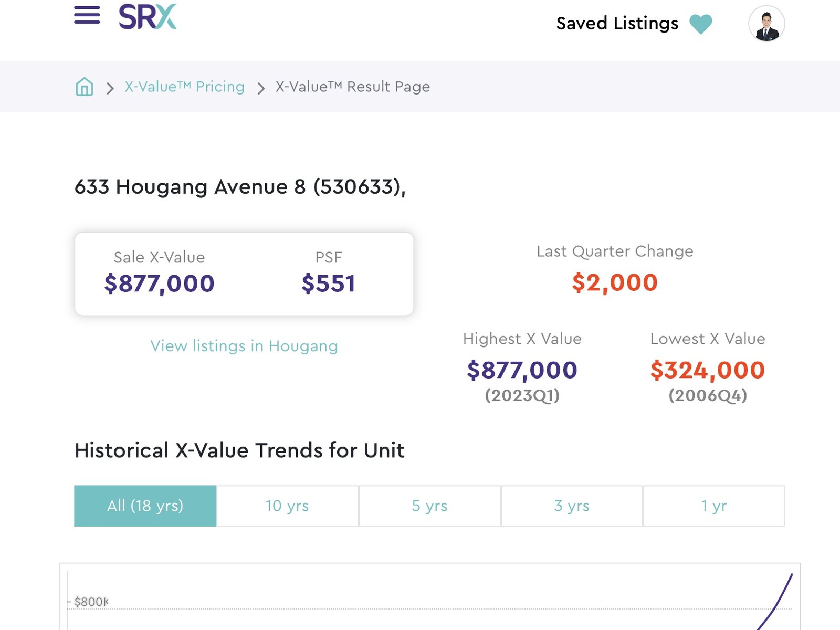The image size is (840, 630).
Task: Switch the trend range to 10 yrs
Action: (287, 506)
